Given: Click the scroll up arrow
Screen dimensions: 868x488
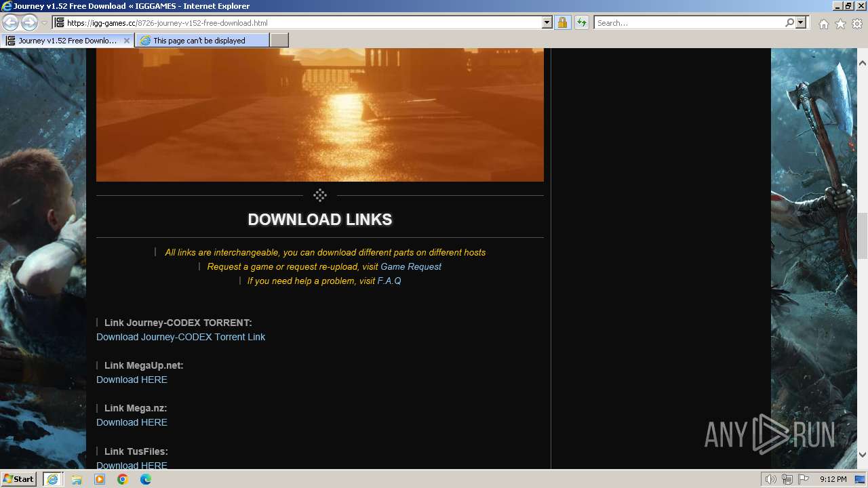Looking at the screenshot, I should [x=863, y=63].
